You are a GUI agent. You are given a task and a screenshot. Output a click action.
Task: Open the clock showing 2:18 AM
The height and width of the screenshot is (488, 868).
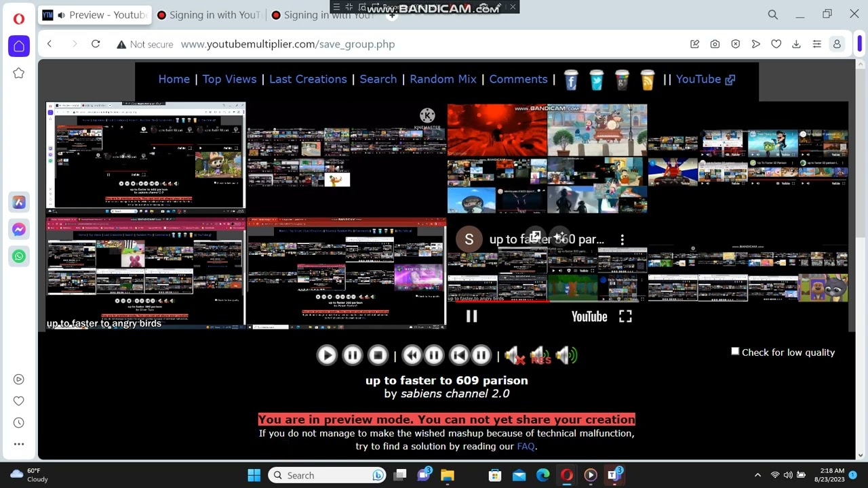pos(831,475)
